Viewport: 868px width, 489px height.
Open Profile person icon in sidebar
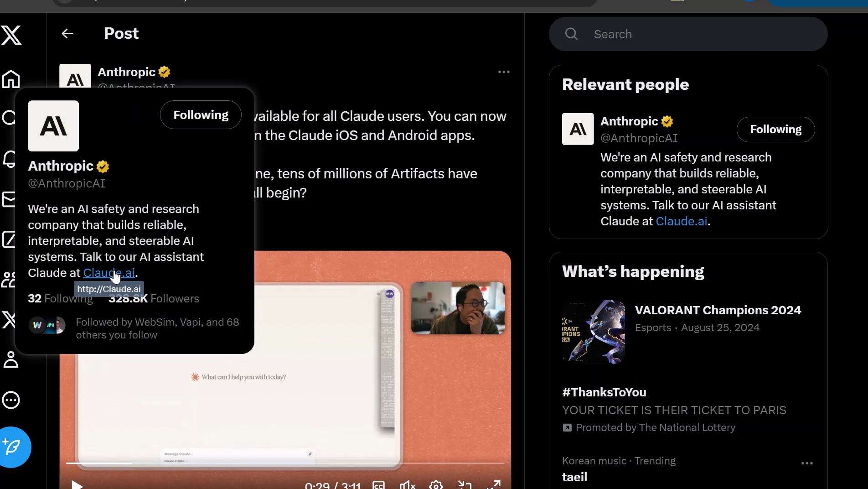pos(11,359)
